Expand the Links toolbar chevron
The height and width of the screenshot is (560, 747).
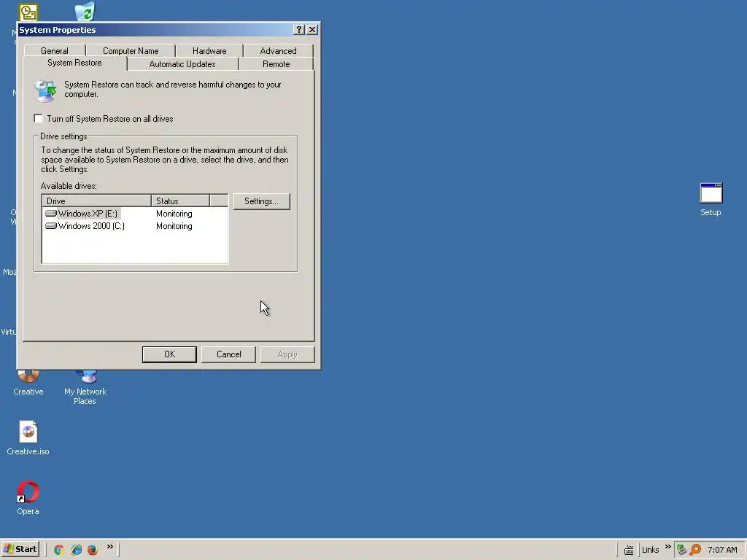click(x=667, y=547)
